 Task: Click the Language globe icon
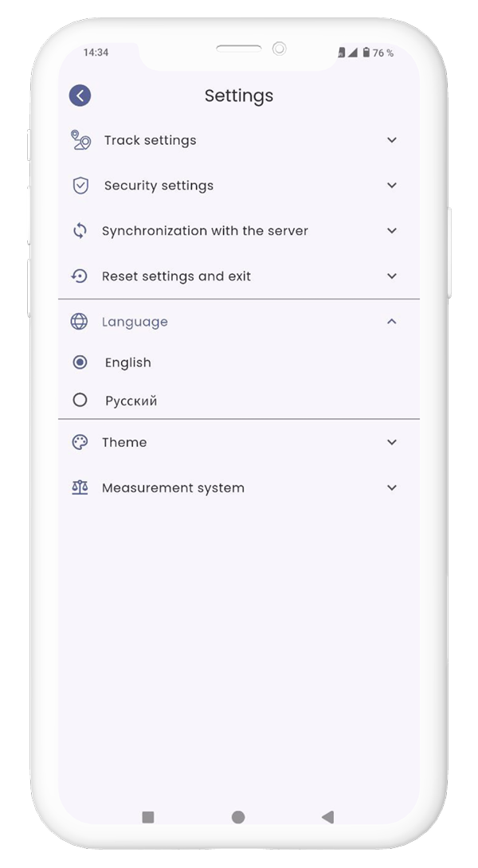(x=80, y=322)
